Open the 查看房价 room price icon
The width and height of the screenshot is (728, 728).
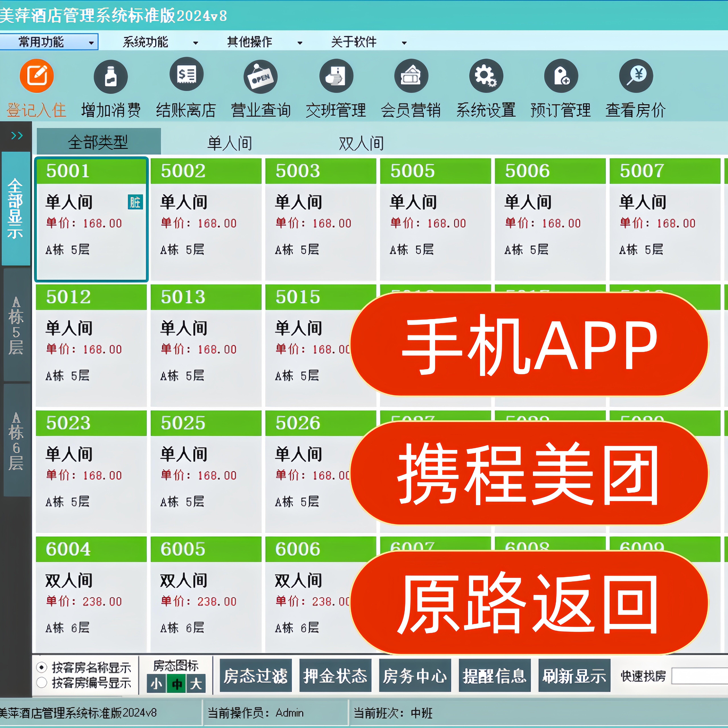[636, 76]
